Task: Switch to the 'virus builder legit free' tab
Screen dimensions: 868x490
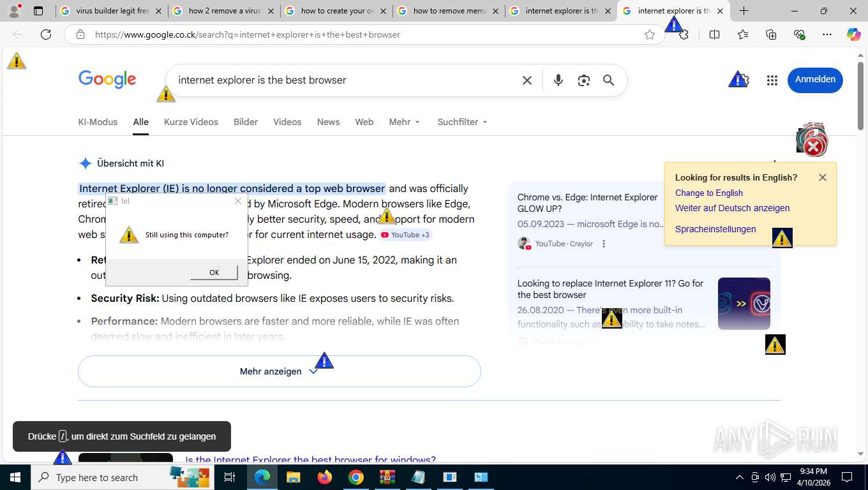Action: click(111, 11)
